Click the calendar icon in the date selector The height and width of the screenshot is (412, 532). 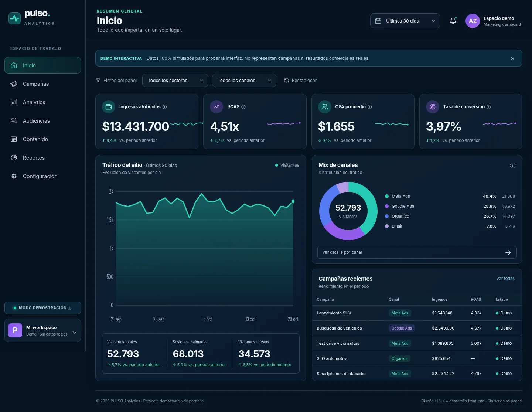click(x=378, y=21)
